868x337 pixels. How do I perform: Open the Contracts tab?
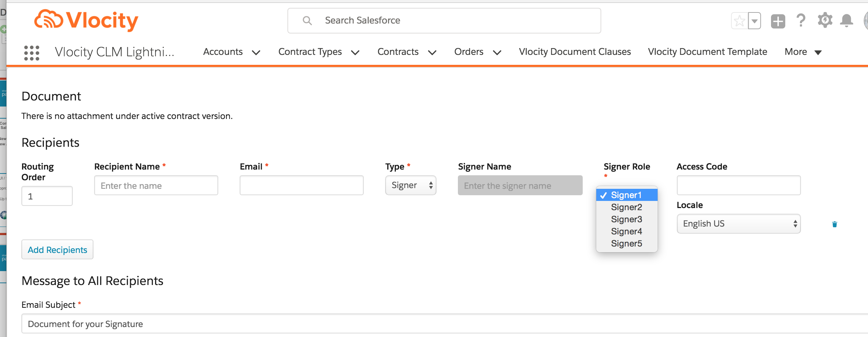pyautogui.click(x=398, y=52)
